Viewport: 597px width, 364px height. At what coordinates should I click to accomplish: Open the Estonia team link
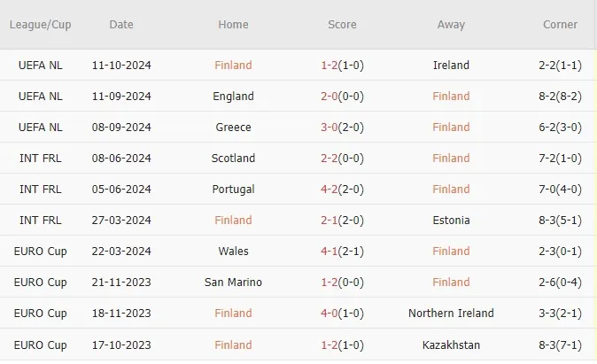[x=451, y=221]
